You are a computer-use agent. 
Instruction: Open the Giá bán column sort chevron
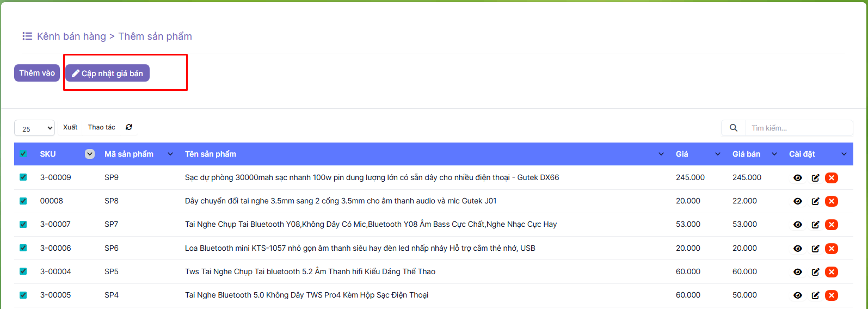(x=774, y=154)
